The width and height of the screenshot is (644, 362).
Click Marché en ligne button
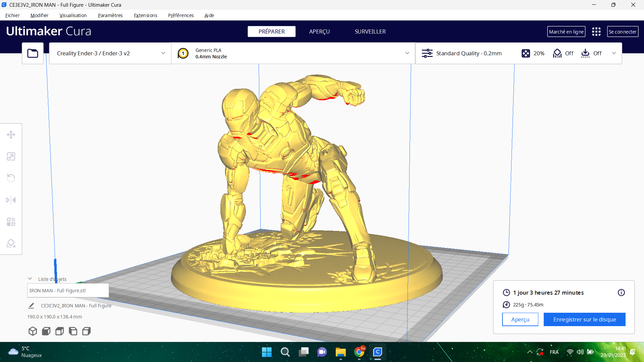coord(566,32)
